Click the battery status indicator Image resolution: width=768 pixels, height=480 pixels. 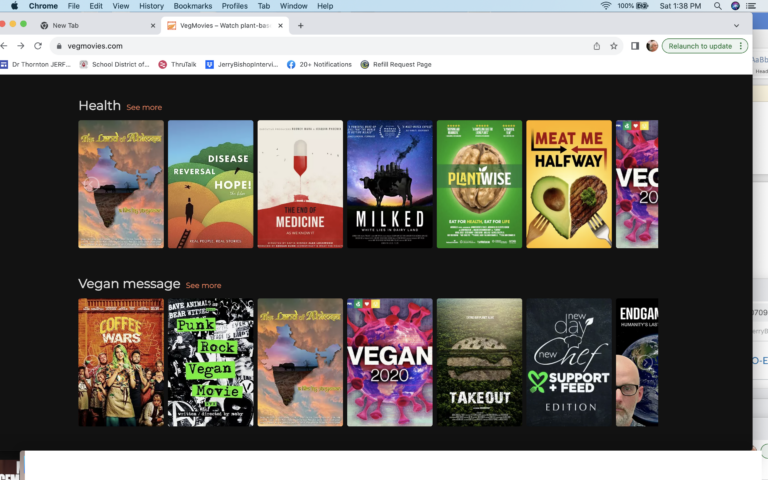pos(633,6)
